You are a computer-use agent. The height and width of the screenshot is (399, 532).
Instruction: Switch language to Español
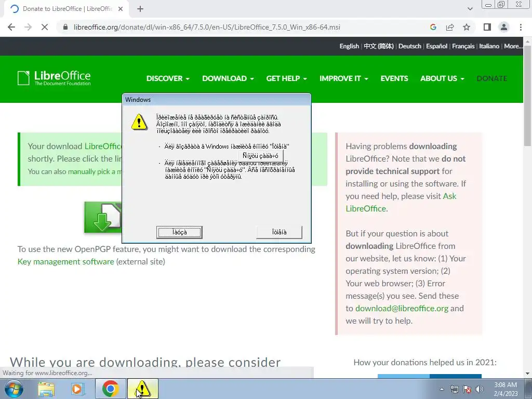[436, 46]
